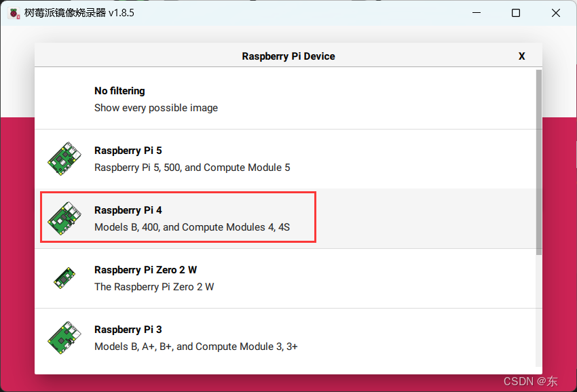Click the Show every possible image text
Screen dimensions: 577x392
point(156,108)
